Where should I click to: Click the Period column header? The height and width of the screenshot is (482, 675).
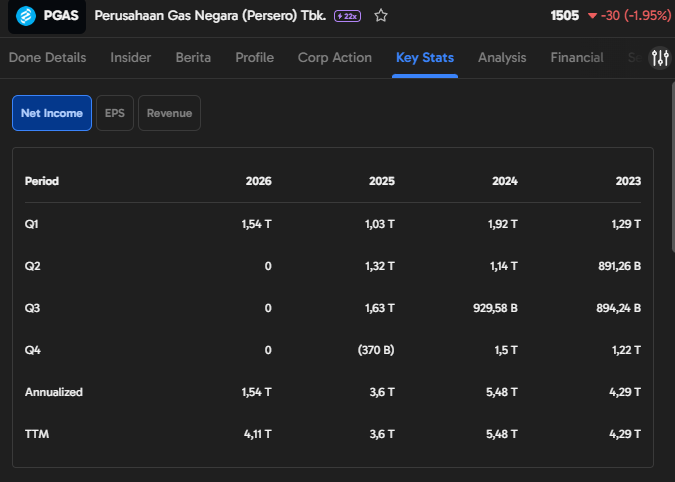[42, 181]
